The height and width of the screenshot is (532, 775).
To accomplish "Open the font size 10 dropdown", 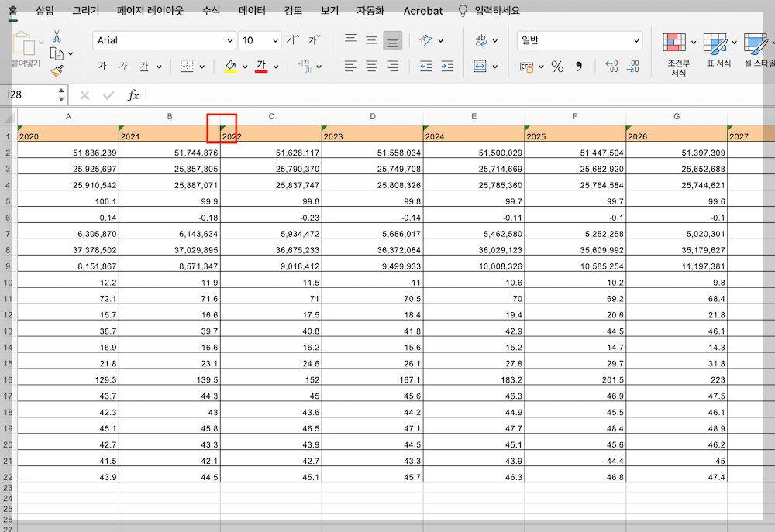I will pyautogui.click(x=275, y=40).
